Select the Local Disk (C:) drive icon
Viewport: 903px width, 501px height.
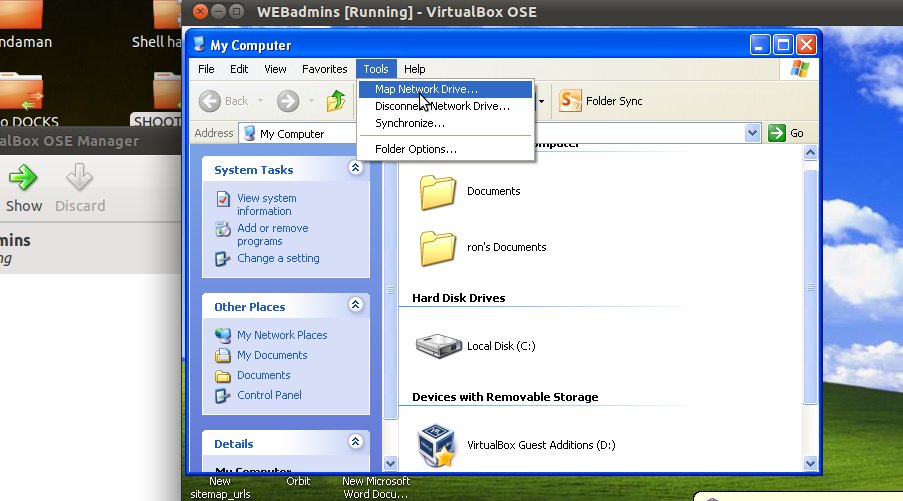pyautogui.click(x=438, y=346)
